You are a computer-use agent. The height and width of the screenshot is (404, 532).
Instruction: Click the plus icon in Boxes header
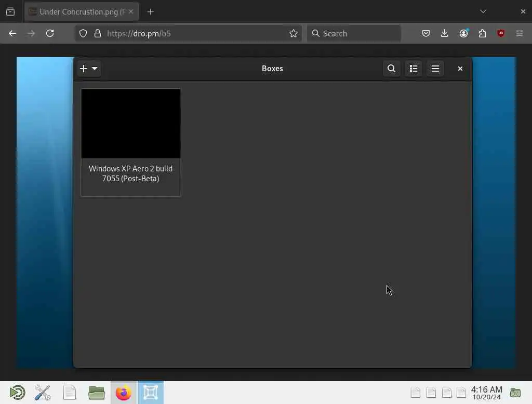[84, 69]
